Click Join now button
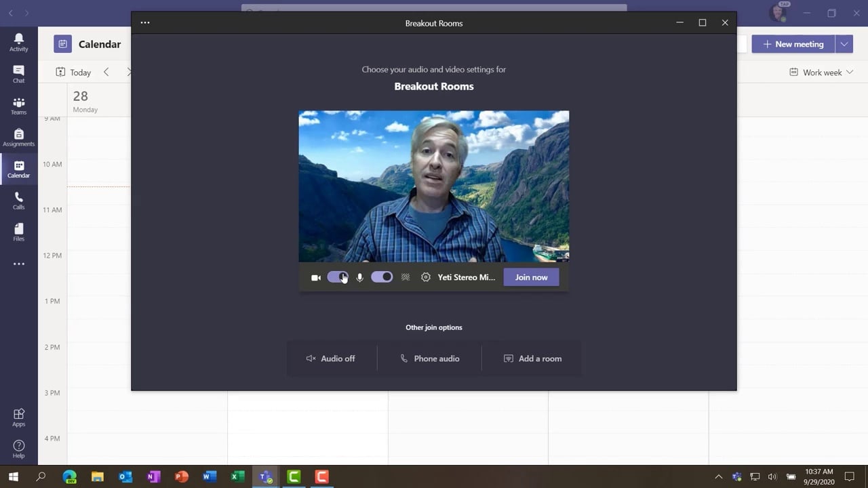 coord(531,277)
